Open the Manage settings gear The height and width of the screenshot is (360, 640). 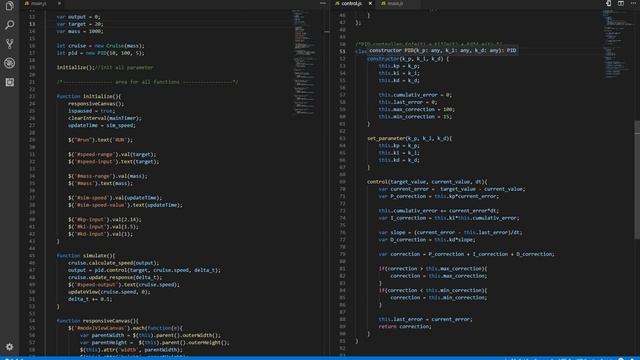click(9, 347)
